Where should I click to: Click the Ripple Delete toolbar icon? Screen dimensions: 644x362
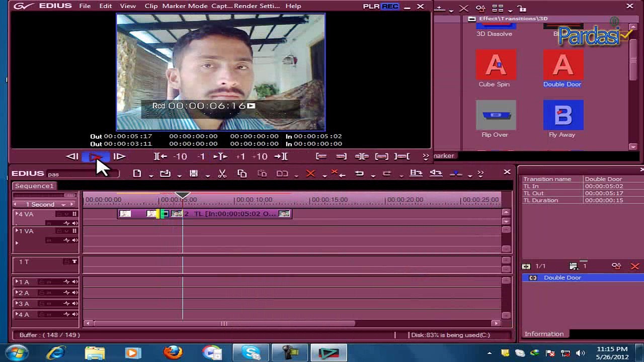click(338, 173)
